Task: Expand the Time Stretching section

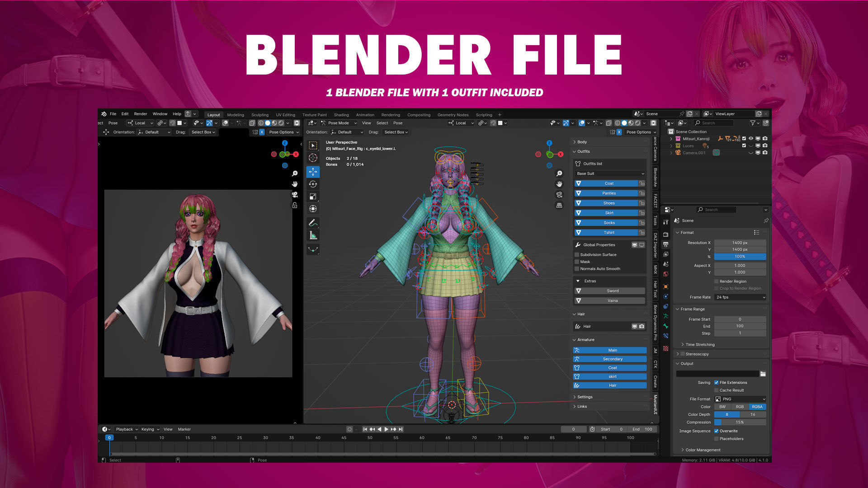Action: pos(699,345)
